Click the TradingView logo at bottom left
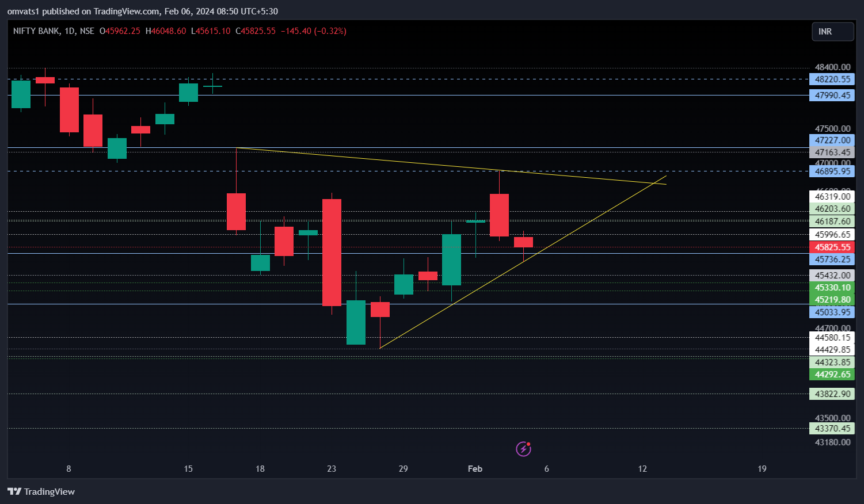The height and width of the screenshot is (504, 864). [x=41, y=491]
